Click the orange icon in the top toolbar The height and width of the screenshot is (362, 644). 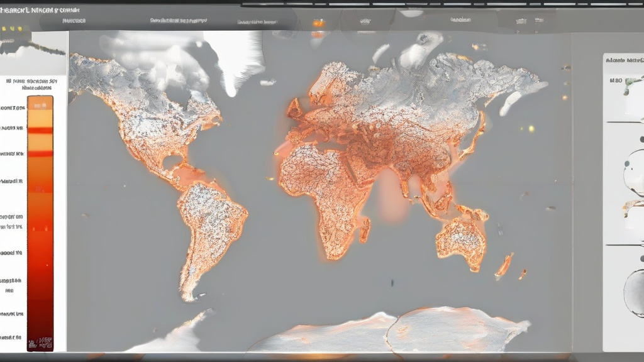click(x=318, y=23)
